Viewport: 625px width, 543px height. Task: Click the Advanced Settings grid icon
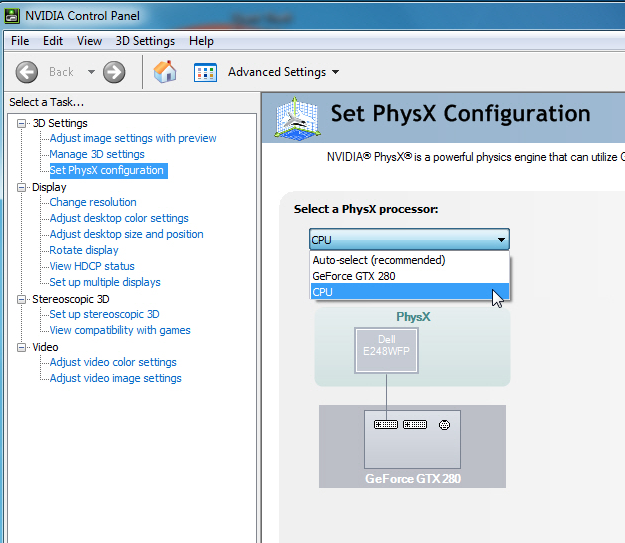coord(205,73)
